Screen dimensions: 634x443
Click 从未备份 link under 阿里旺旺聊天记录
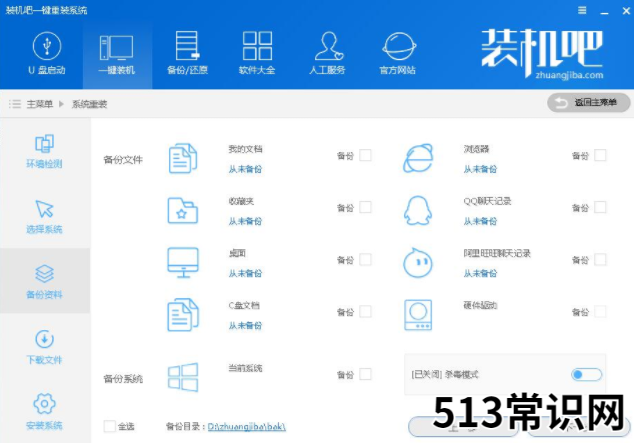480,273
